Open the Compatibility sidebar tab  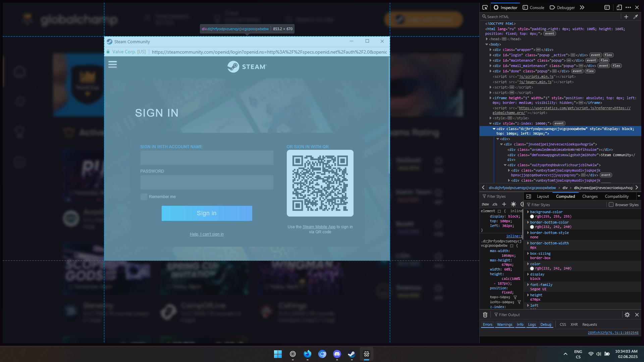616,196
